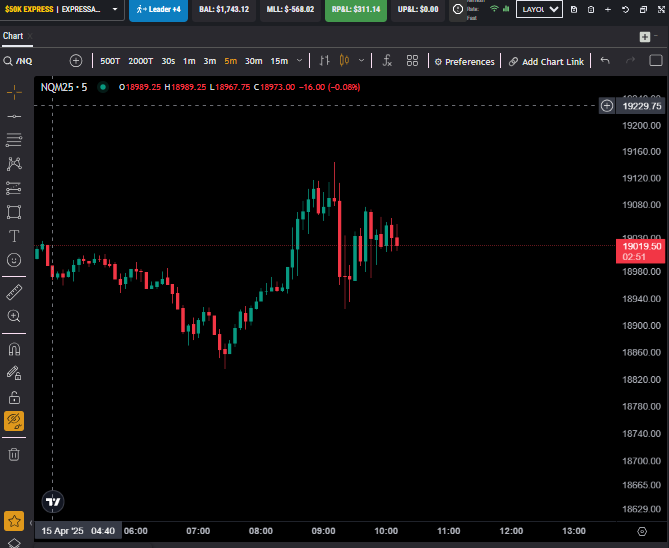Click the reset layout arrow icon
669x548 pixels.
(x=625, y=9)
